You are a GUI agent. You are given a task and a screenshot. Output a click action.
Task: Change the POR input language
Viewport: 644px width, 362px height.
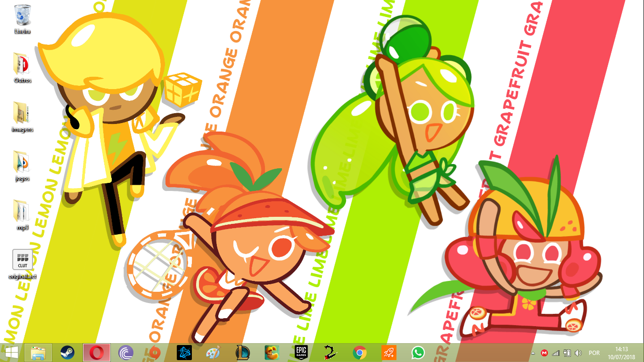click(x=594, y=353)
